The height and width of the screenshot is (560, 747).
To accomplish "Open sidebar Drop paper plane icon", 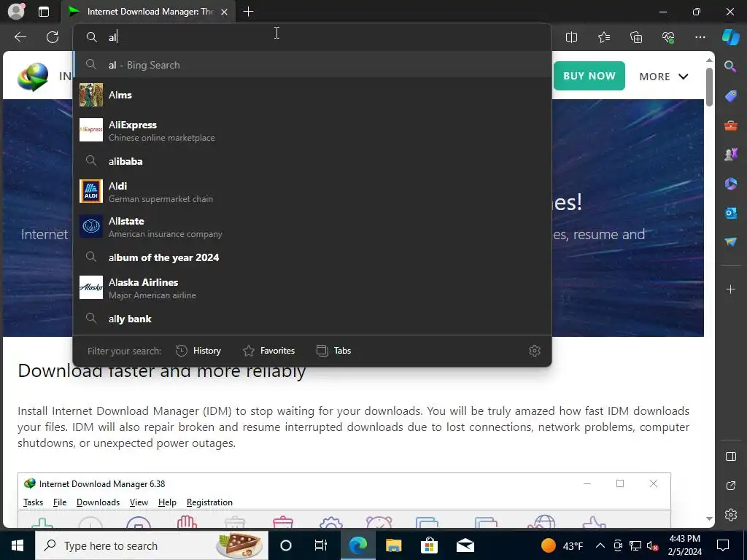I will (730, 242).
